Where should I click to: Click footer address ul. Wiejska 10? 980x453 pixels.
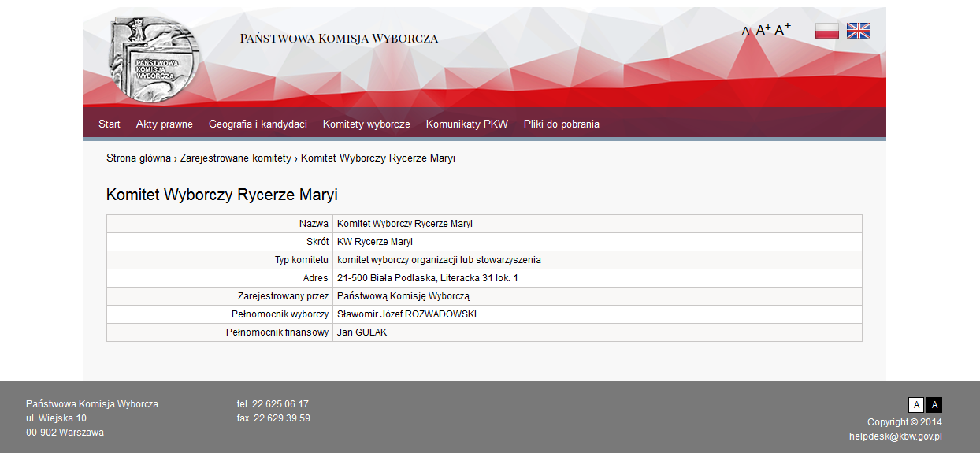tap(56, 418)
